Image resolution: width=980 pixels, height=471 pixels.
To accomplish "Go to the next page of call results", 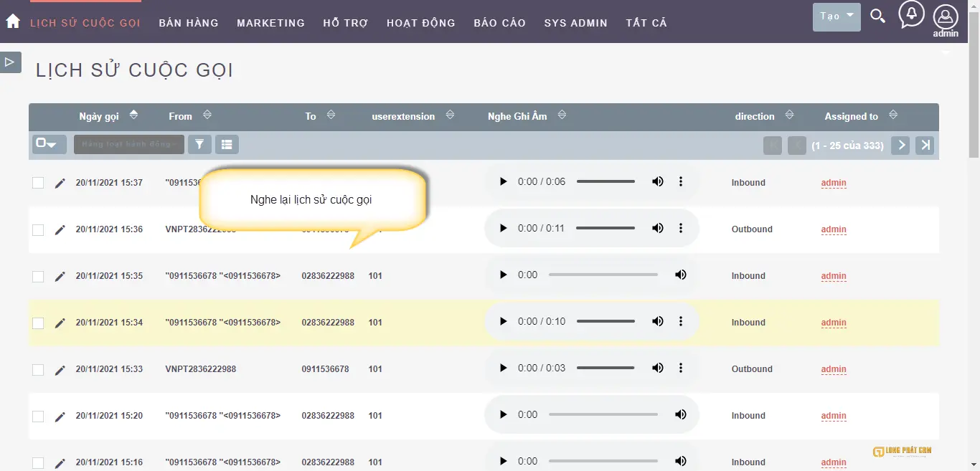I will pyautogui.click(x=900, y=145).
